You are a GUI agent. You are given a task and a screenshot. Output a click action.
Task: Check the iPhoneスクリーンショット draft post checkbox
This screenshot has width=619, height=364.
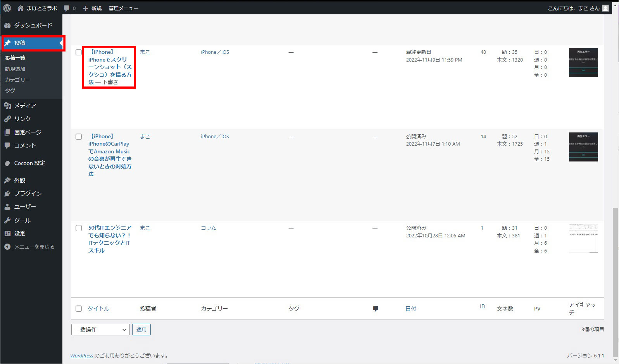point(79,52)
